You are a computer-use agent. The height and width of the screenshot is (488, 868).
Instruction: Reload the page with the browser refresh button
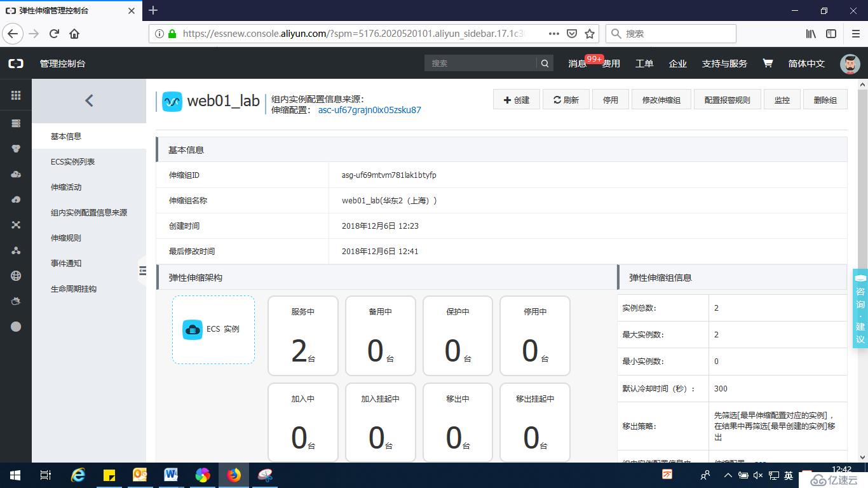pyautogui.click(x=54, y=34)
